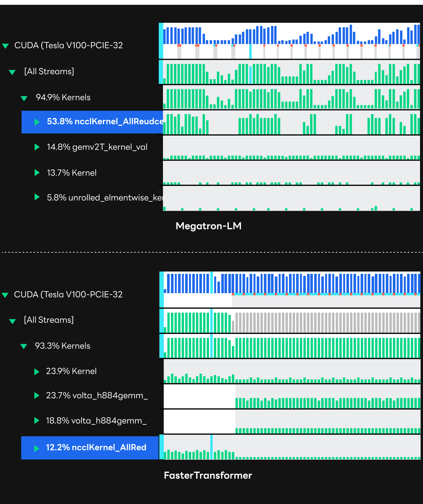Click FasterTransformer CUDA (Tesla V100-PCIE-32 label
Image resolution: width=423 pixels, height=504 pixels.
[x=68, y=294]
